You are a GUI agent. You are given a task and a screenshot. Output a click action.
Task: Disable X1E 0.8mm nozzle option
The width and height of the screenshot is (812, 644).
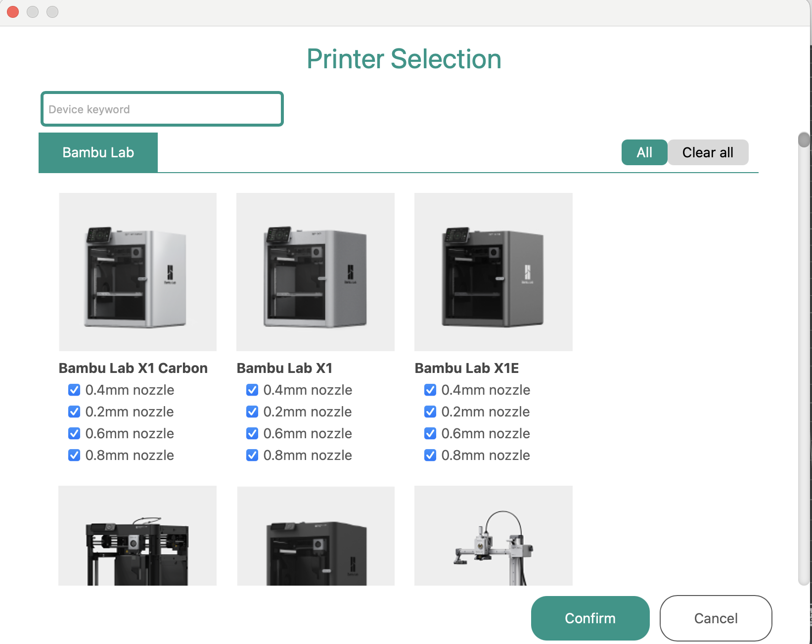(x=430, y=455)
